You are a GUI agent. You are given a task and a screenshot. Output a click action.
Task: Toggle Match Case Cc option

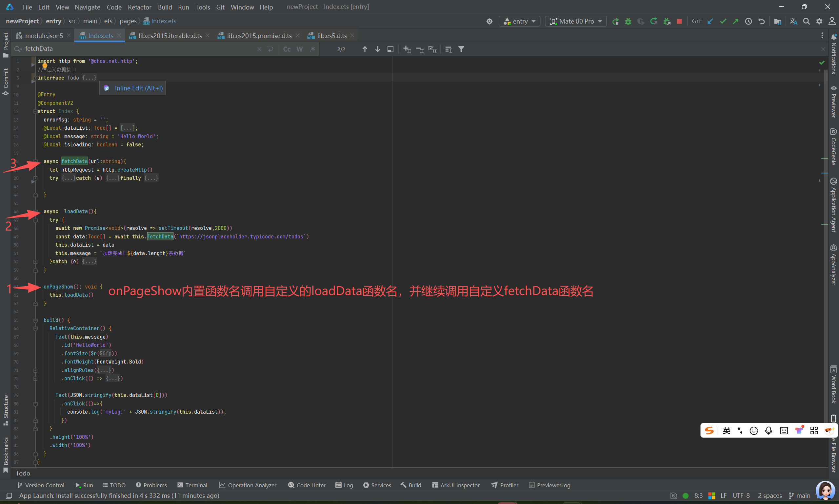(x=287, y=49)
